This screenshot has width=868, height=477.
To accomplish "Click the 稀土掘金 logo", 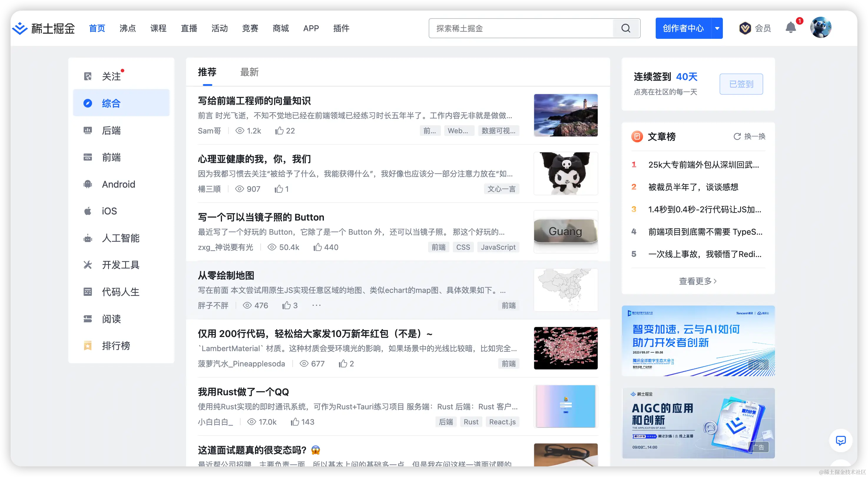I will [44, 28].
